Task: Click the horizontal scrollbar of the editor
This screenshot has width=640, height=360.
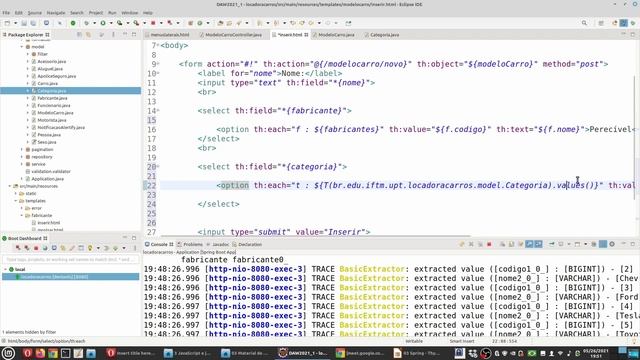Action: (x=315, y=236)
